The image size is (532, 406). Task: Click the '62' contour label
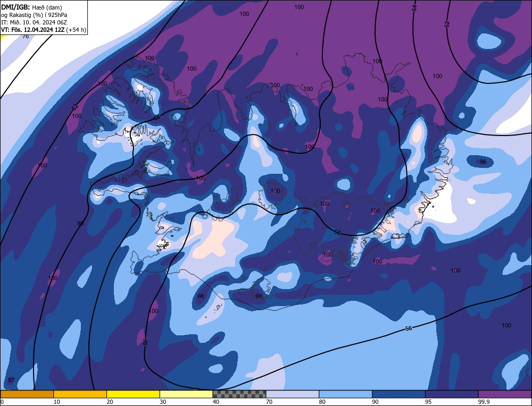click(x=75, y=108)
